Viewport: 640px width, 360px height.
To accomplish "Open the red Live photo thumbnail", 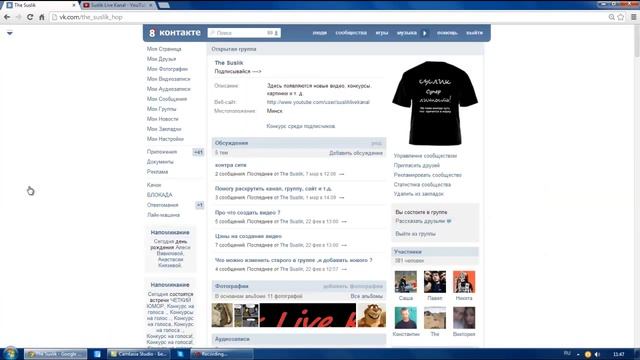I will (x=308, y=315).
